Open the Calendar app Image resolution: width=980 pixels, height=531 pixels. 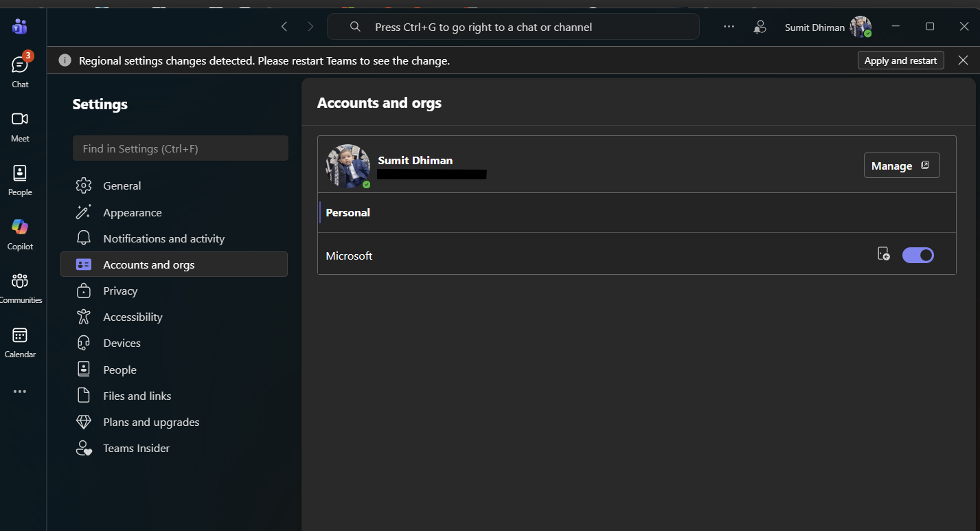(20, 342)
